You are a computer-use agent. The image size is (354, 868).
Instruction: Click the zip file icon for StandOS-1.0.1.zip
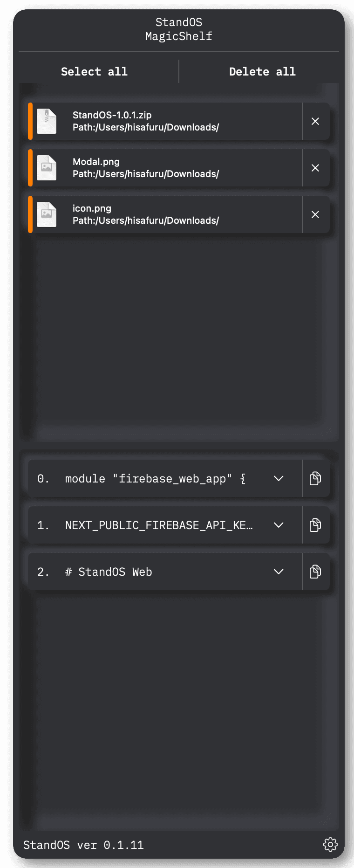[46, 121]
